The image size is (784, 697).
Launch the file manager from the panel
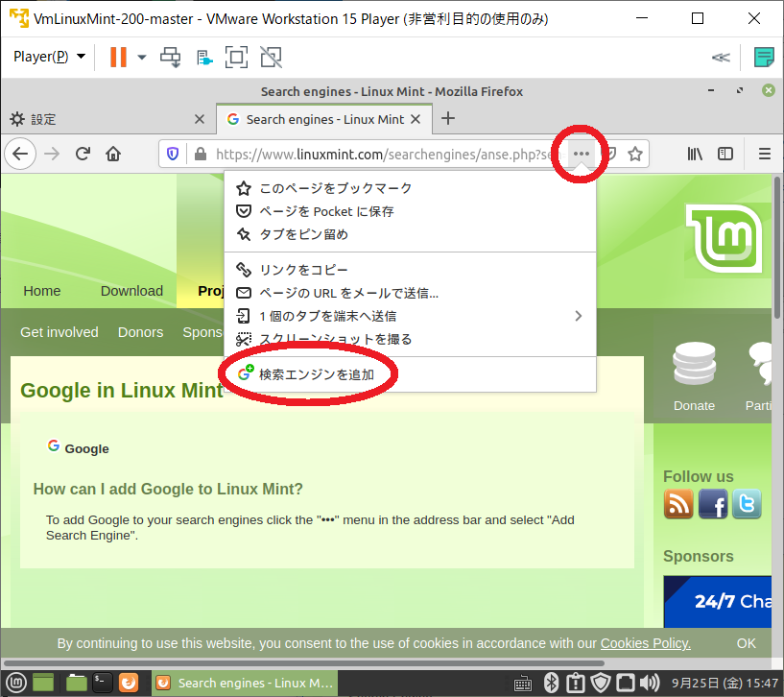pyautogui.click(x=77, y=683)
